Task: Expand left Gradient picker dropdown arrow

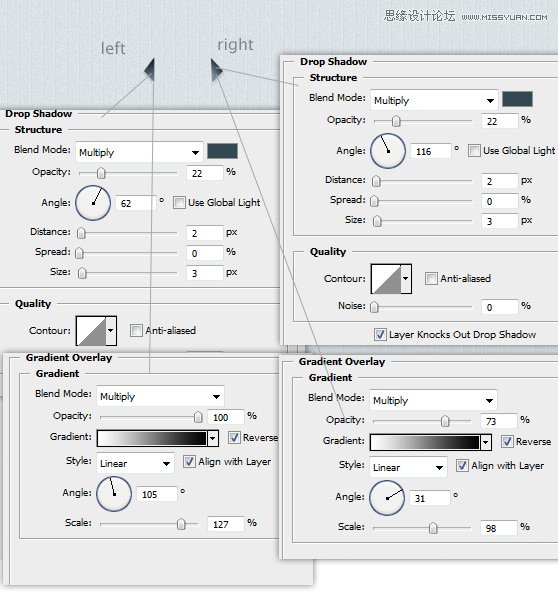Action: [x=213, y=439]
